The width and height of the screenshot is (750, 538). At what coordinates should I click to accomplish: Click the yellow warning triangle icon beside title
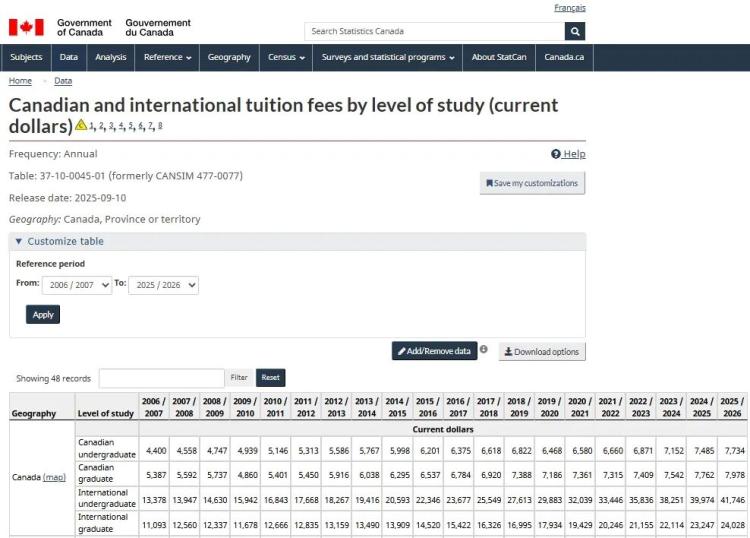click(x=81, y=125)
